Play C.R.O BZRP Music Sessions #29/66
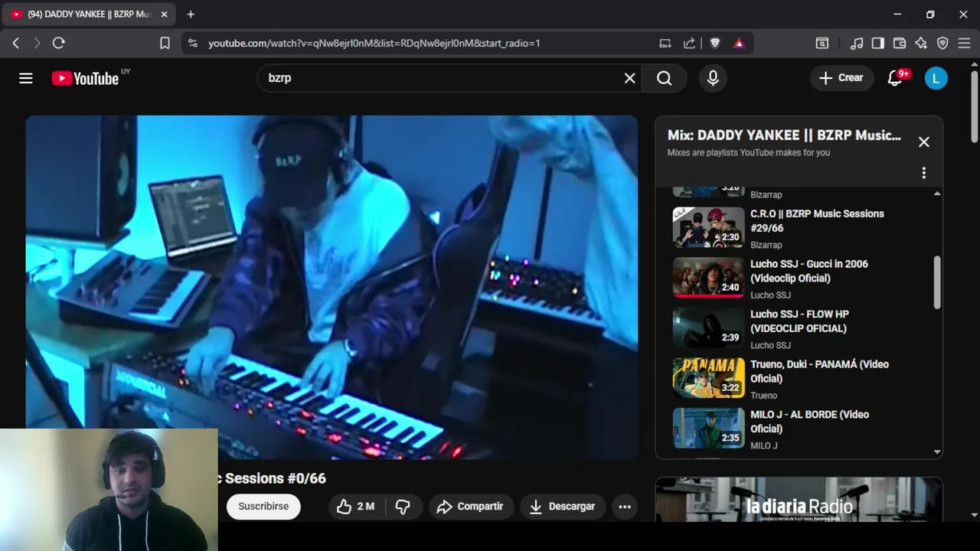Image resolution: width=980 pixels, height=551 pixels. pos(796,228)
